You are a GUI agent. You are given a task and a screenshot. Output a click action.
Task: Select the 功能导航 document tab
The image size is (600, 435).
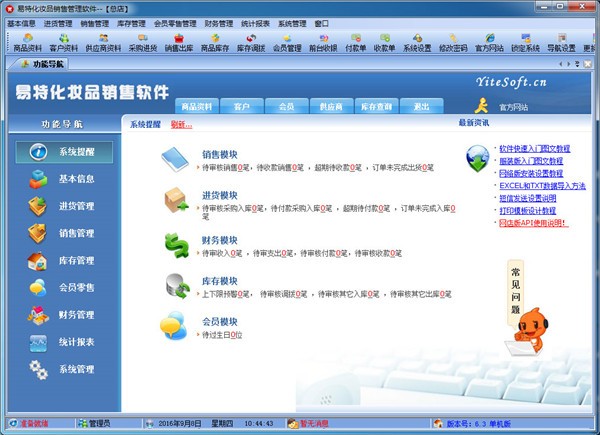pyautogui.click(x=42, y=64)
